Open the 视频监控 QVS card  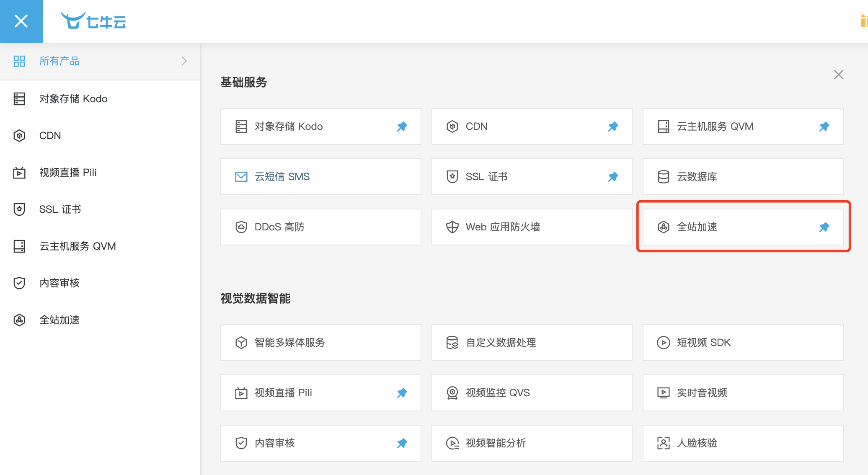(532, 393)
